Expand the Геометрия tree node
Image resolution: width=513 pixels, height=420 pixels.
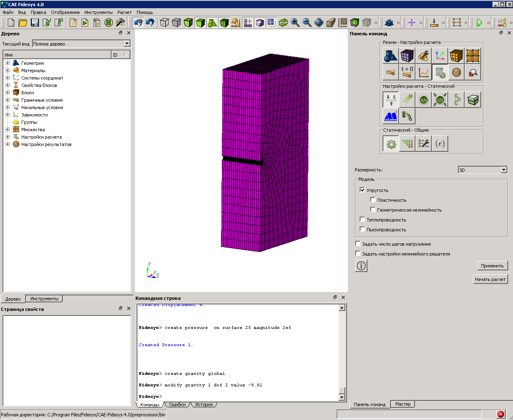point(7,63)
